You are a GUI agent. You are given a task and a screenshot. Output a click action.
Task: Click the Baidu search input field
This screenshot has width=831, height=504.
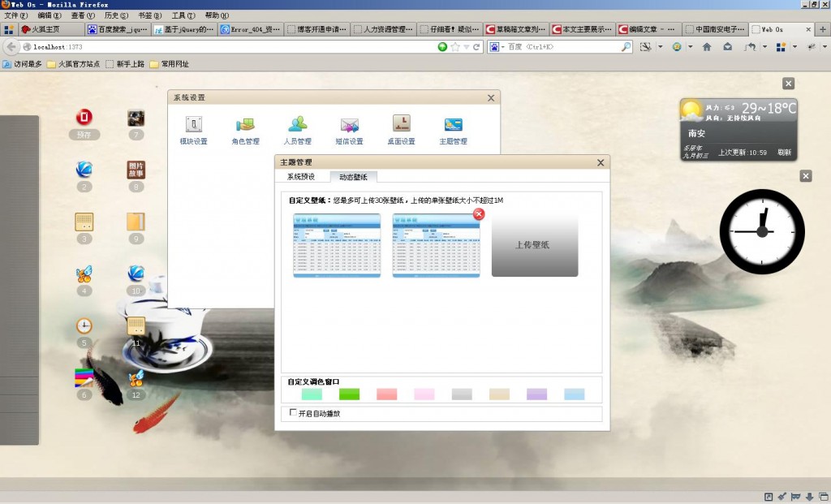[x=562, y=46]
